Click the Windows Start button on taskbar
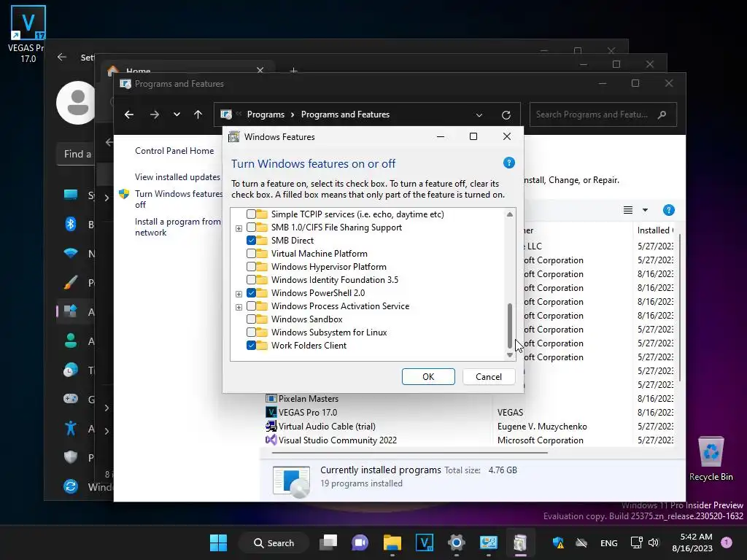This screenshot has width=747, height=560. (218, 542)
